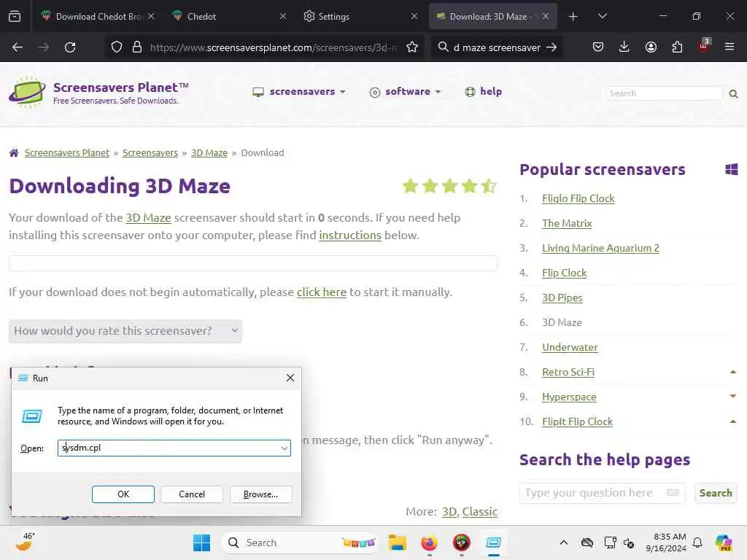The image size is (747, 560).
Task: Open the 'How would you rate this screensaver?' dropdown
Action: click(x=125, y=331)
